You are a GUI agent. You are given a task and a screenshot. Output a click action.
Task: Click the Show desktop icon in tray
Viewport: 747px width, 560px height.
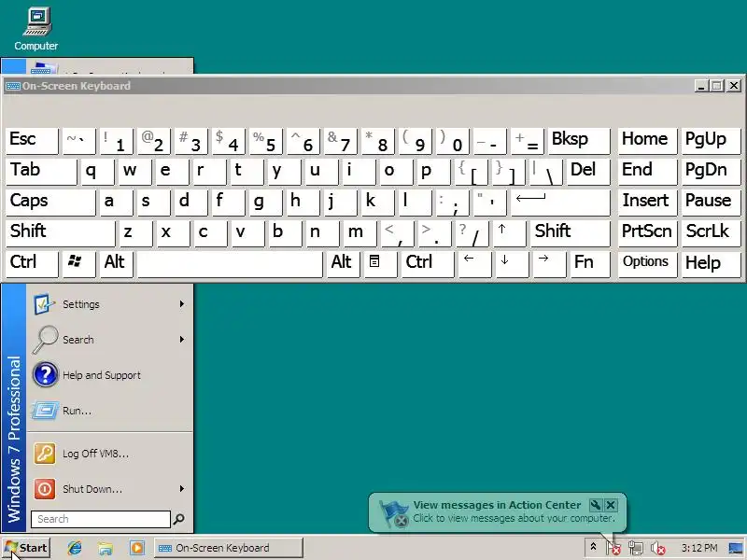(737, 548)
